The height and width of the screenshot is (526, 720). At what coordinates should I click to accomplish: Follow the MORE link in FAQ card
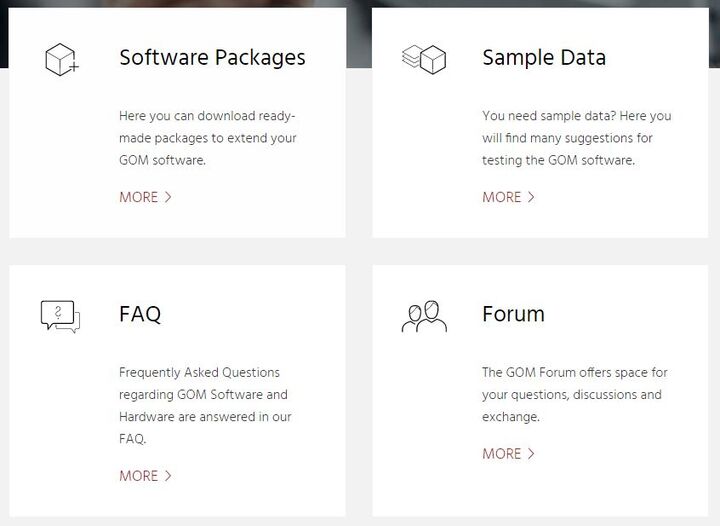[x=145, y=476]
